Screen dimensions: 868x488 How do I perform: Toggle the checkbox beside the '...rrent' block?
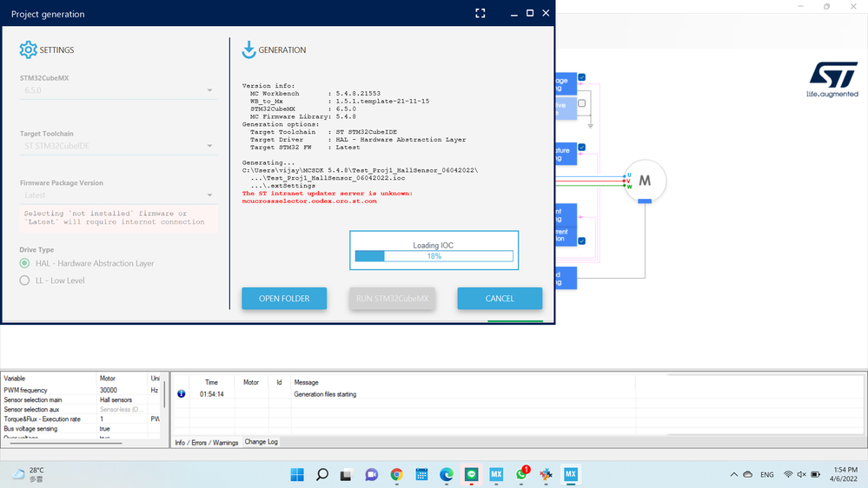582,241
